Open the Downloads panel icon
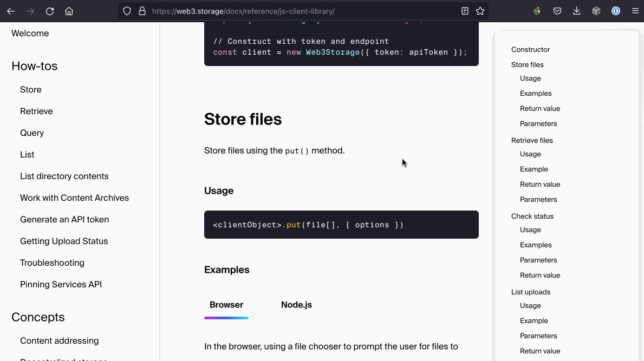Image resolution: width=644 pixels, height=361 pixels. coord(576,10)
